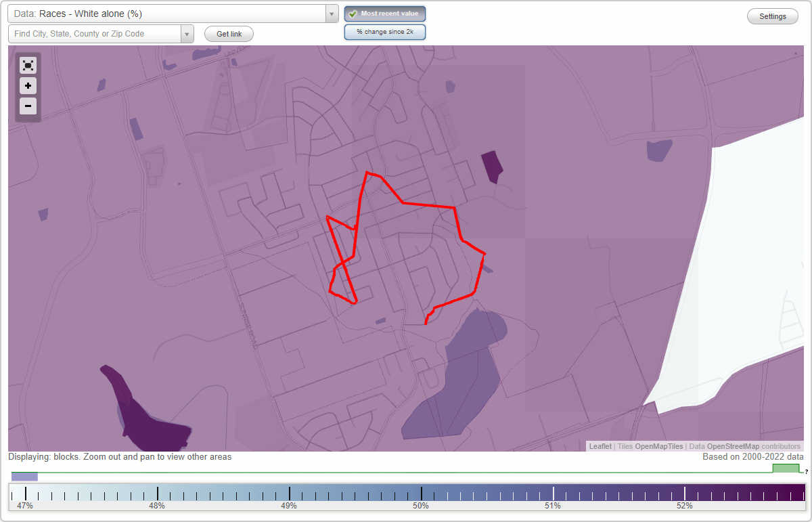Click the 52% label on the legend
Image resolution: width=812 pixels, height=522 pixels.
[685, 506]
